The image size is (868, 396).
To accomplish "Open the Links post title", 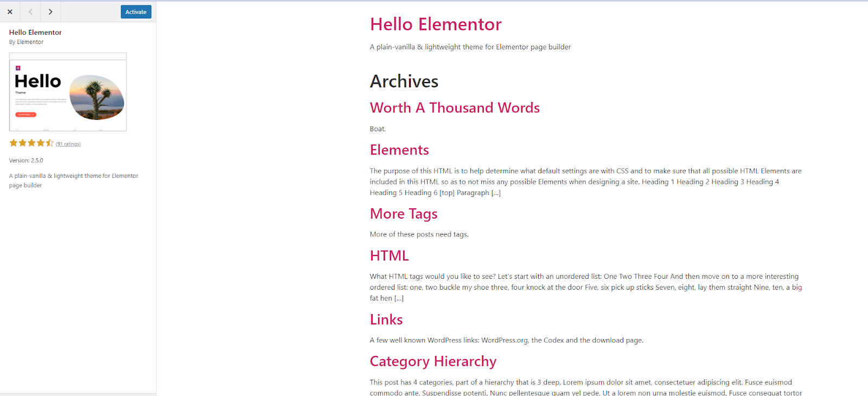I will coord(386,320).
